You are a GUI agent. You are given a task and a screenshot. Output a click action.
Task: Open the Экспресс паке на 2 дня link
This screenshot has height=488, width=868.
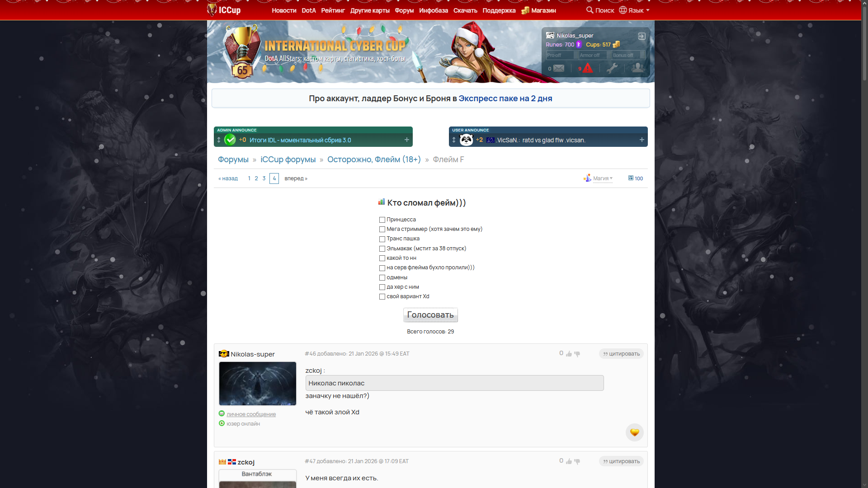tap(505, 99)
